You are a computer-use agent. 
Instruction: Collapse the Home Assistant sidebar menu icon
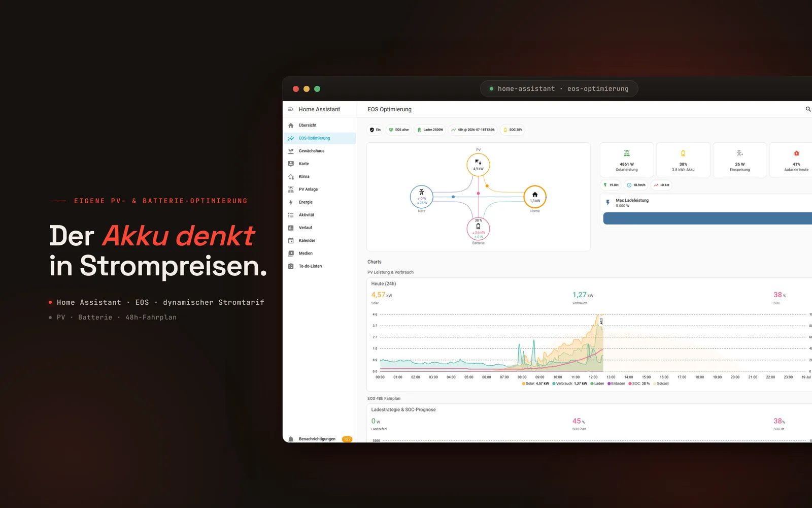click(291, 109)
